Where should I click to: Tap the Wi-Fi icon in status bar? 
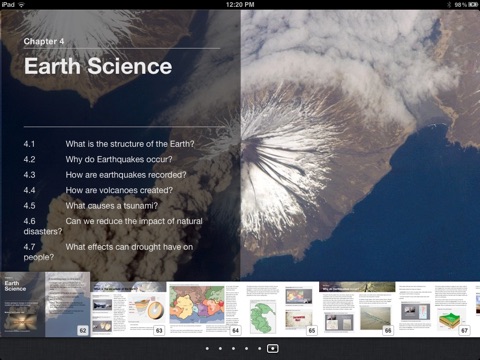(22, 4)
